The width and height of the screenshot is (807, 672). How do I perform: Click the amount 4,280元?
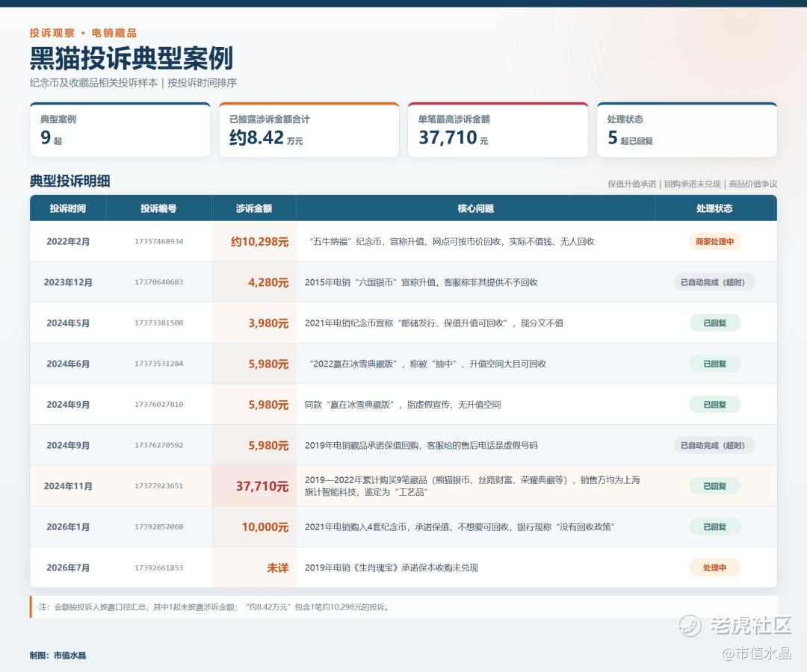point(268,282)
